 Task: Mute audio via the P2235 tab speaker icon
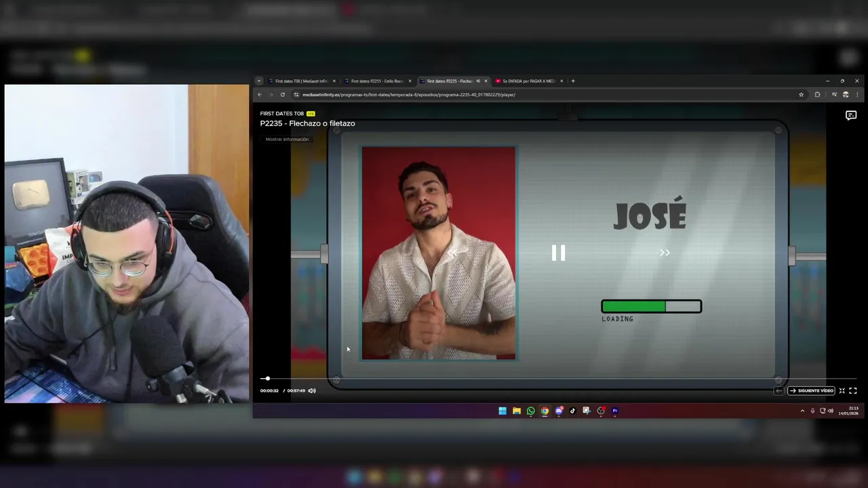478,81
